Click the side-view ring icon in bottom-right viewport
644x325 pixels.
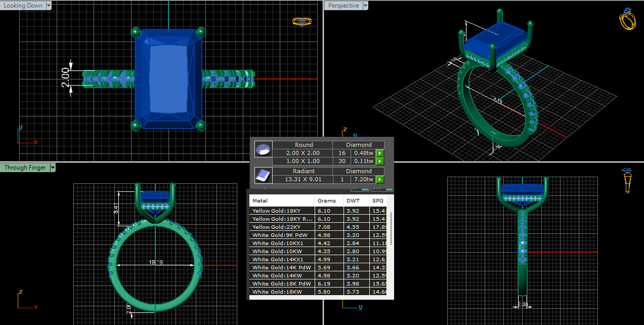627,181
